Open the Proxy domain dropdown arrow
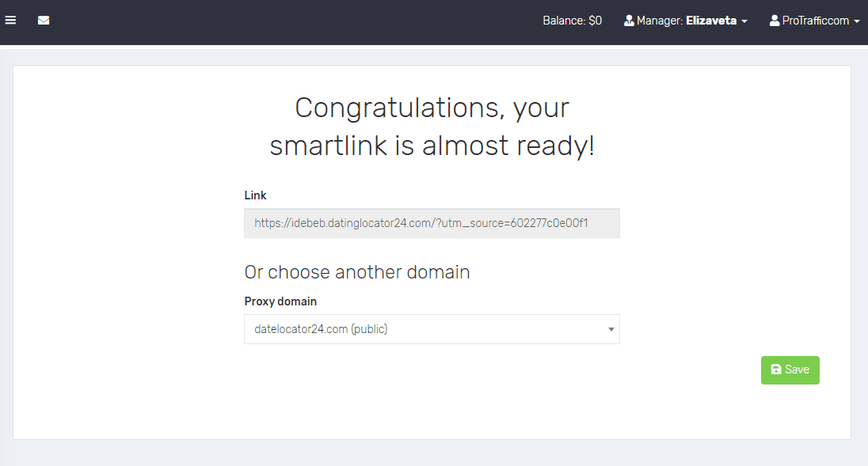868x466 pixels. click(611, 329)
